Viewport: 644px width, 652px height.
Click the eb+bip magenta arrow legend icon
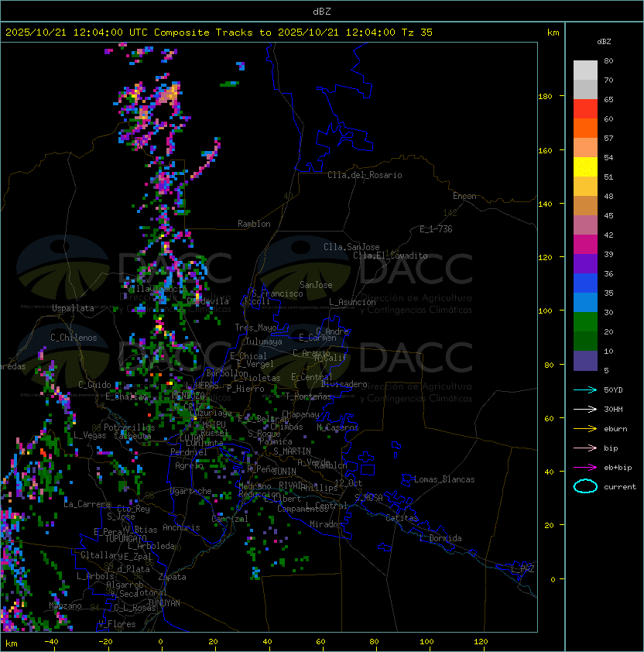click(x=585, y=468)
